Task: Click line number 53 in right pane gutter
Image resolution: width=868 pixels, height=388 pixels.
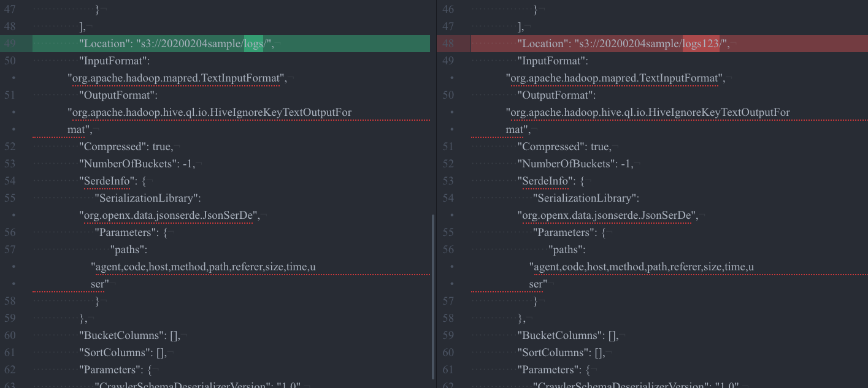Action: click(448, 181)
